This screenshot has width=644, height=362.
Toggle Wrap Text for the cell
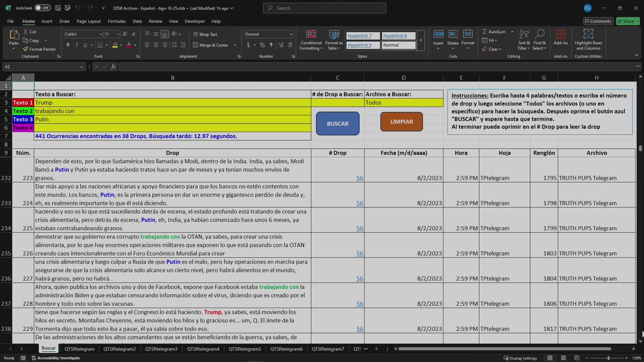205,34
